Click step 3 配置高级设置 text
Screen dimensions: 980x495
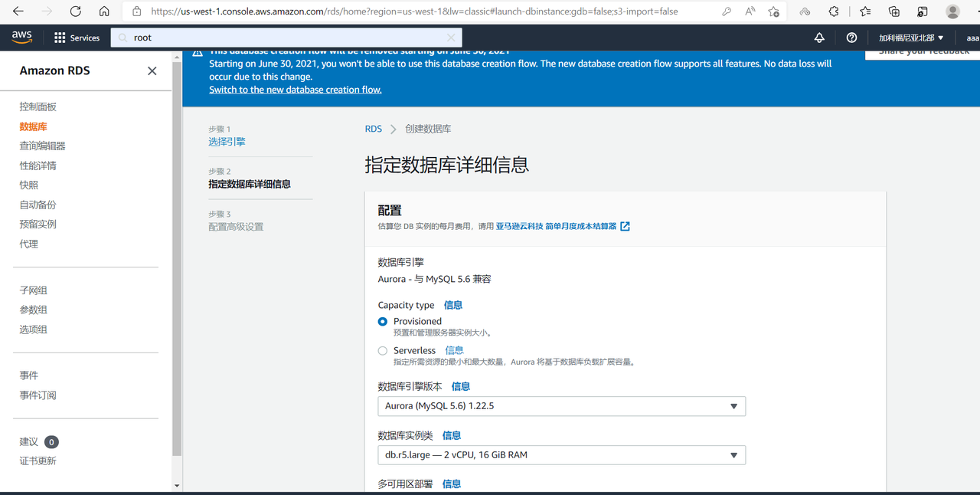[x=236, y=227]
